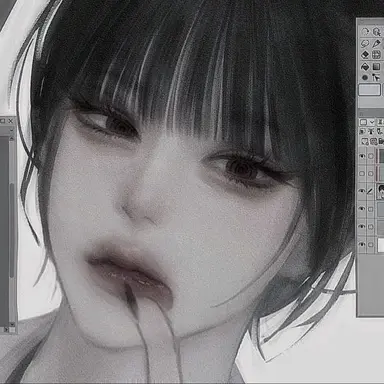
Task: Toggle the fifth layer's edit box
Action: click(x=371, y=227)
